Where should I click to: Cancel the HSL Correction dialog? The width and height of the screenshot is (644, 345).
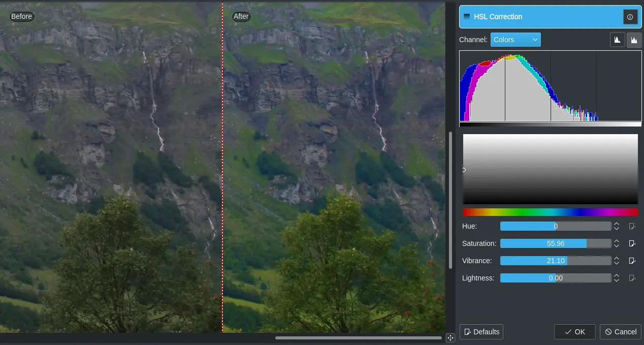620,332
